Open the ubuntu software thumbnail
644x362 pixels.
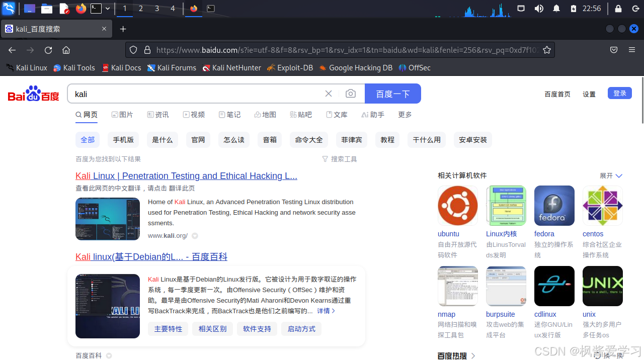click(x=458, y=206)
